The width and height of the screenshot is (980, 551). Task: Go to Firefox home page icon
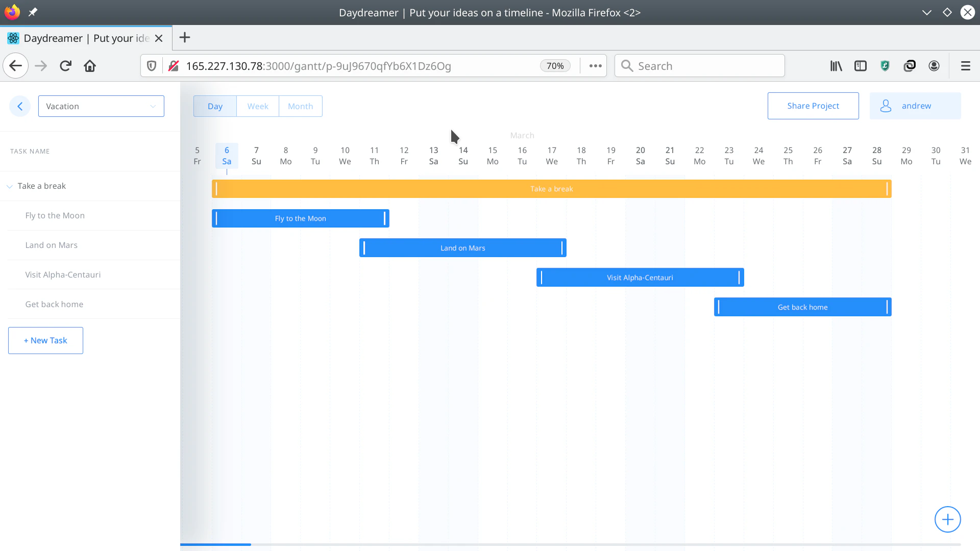point(90,66)
